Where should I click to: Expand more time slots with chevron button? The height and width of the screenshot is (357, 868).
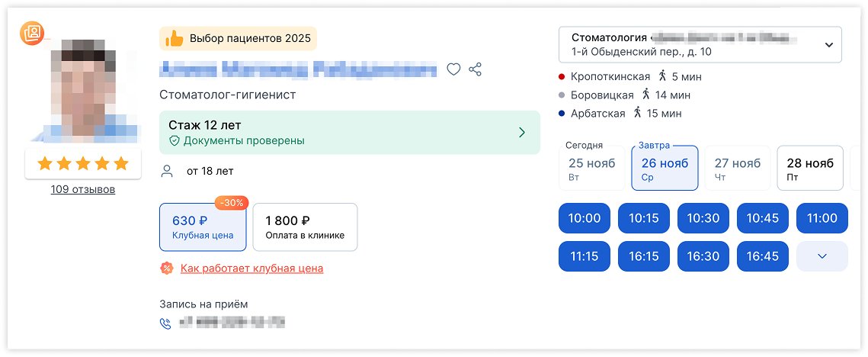pos(822,256)
